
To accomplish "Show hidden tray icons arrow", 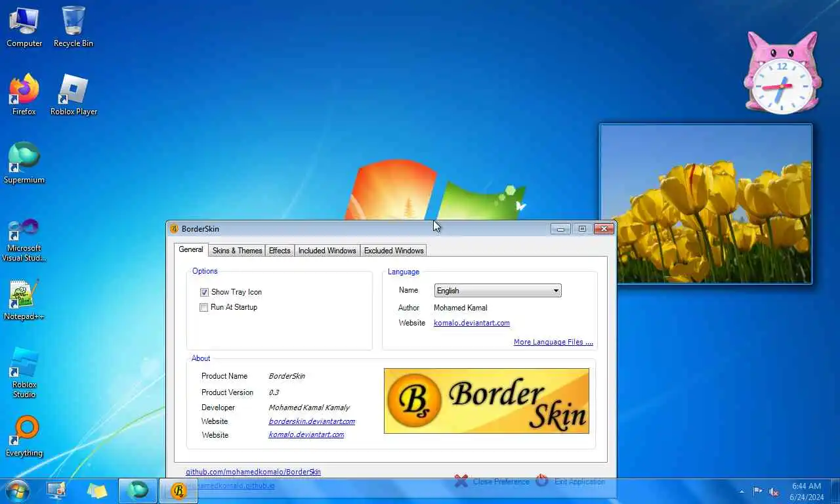I will 742,492.
